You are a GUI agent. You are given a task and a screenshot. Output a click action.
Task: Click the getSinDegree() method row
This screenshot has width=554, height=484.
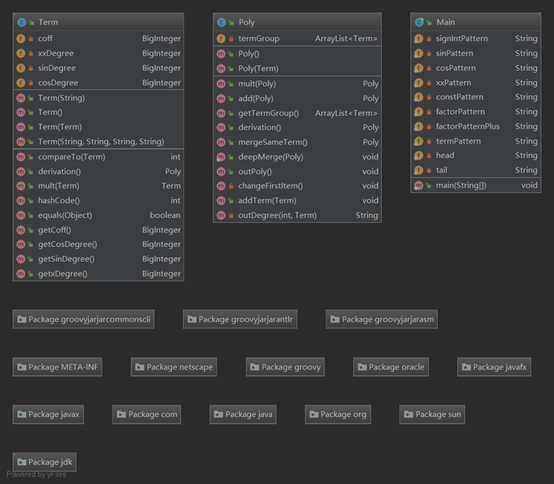click(x=98, y=259)
